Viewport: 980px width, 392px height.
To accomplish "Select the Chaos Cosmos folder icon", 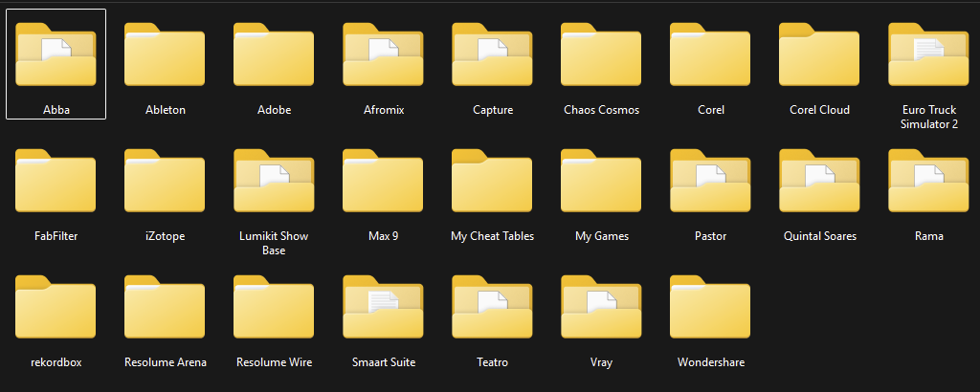I will (x=601, y=54).
